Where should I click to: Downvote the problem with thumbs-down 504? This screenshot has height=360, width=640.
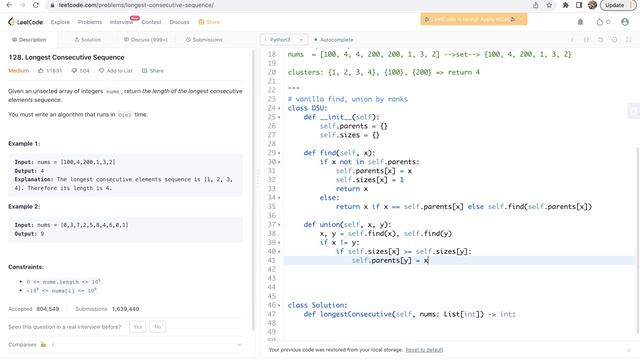[80, 71]
